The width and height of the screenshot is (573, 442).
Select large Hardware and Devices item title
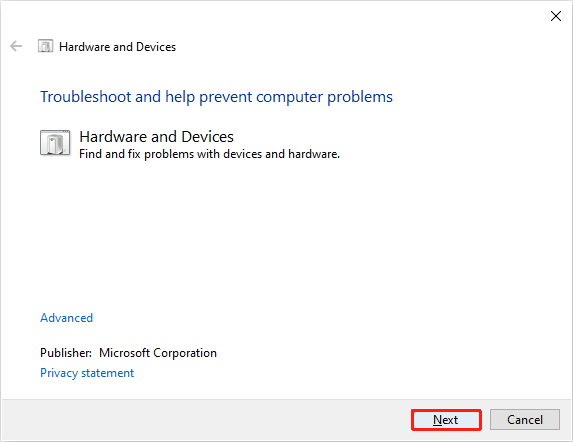pos(156,137)
